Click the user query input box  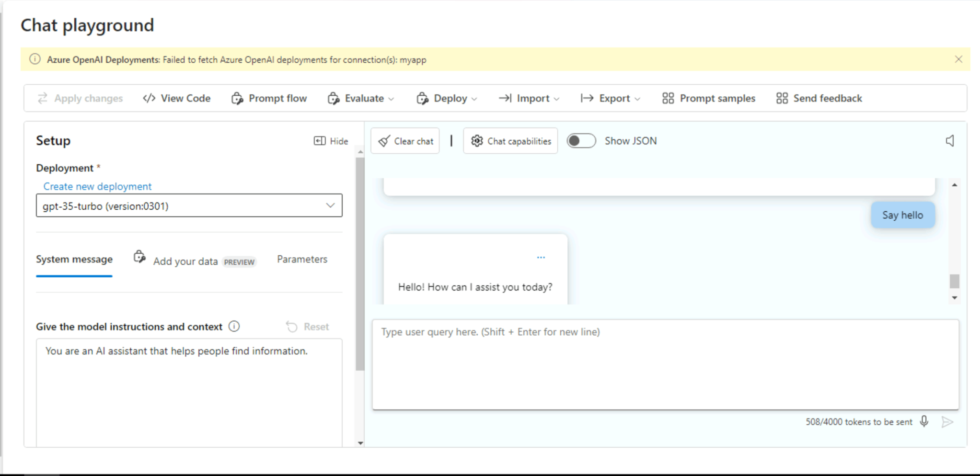(x=666, y=364)
